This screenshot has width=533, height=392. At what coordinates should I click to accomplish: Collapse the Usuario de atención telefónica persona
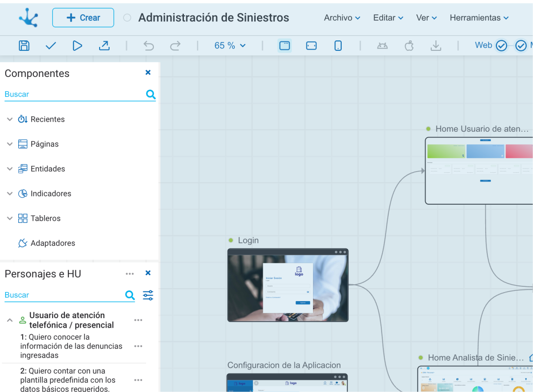pyautogui.click(x=10, y=320)
